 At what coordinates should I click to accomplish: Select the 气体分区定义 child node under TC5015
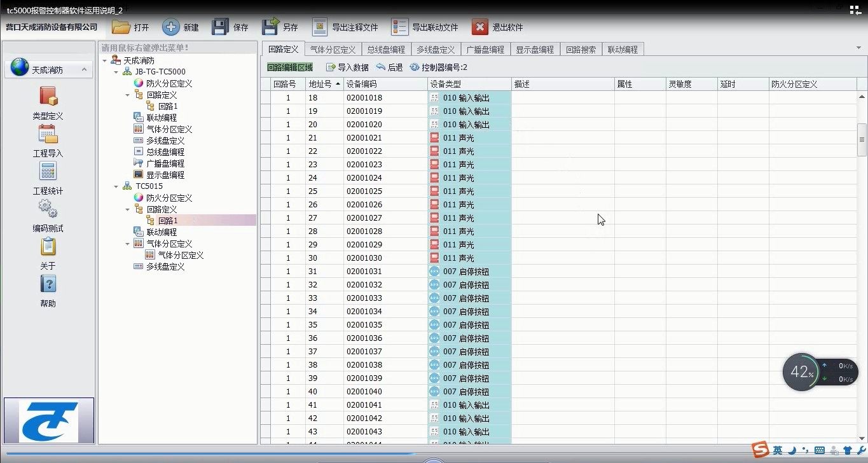pos(181,255)
